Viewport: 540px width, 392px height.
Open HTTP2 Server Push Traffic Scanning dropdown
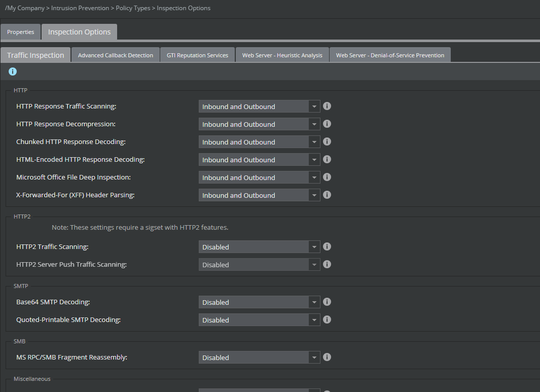(259, 265)
